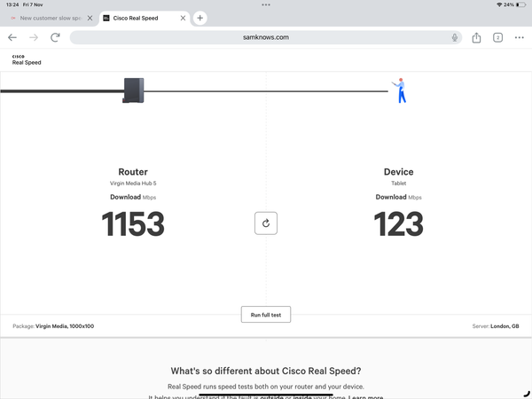The width and height of the screenshot is (532, 399).
Task: Tap the microphone voice search icon
Action: tap(454, 37)
